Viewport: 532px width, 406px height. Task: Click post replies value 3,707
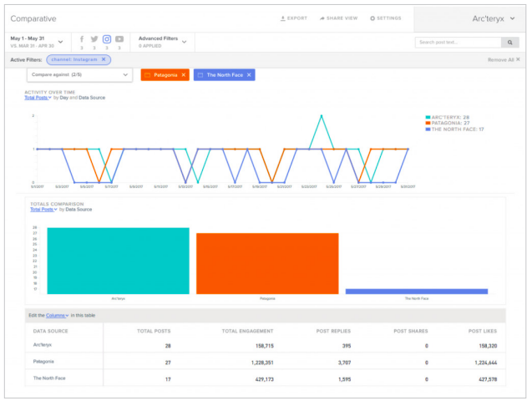coord(344,363)
